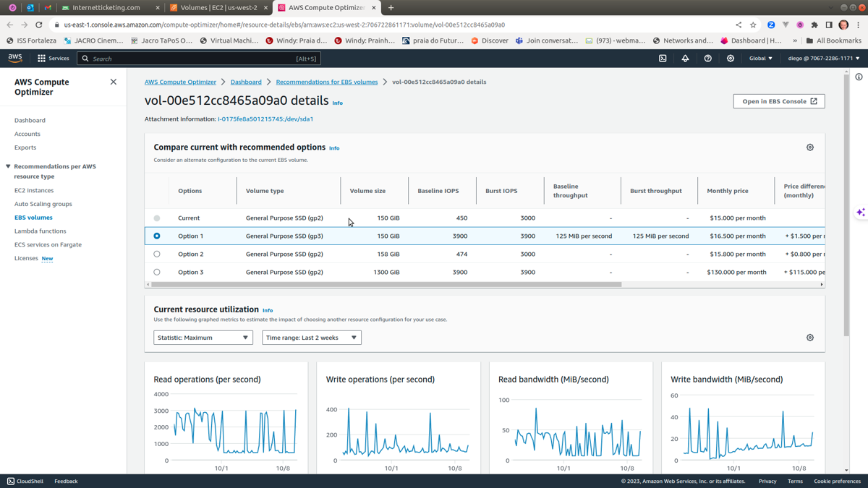Open AWS console settings gear

click(731, 59)
